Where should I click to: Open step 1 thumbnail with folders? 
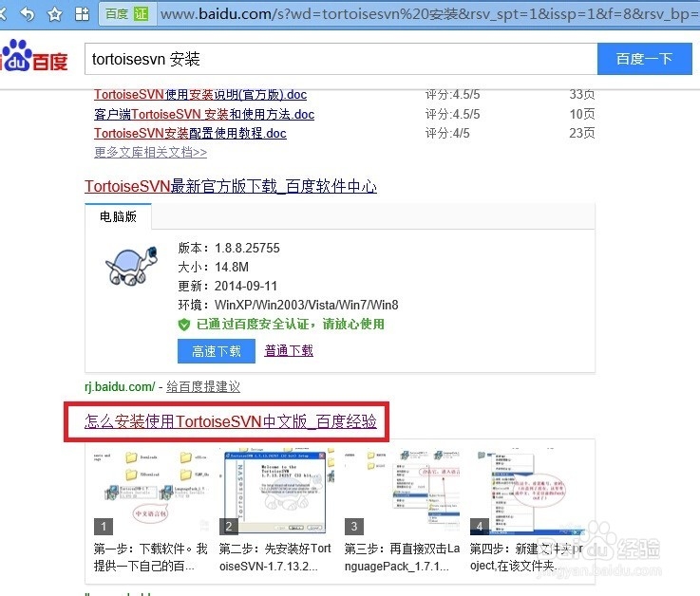point(151,491)
